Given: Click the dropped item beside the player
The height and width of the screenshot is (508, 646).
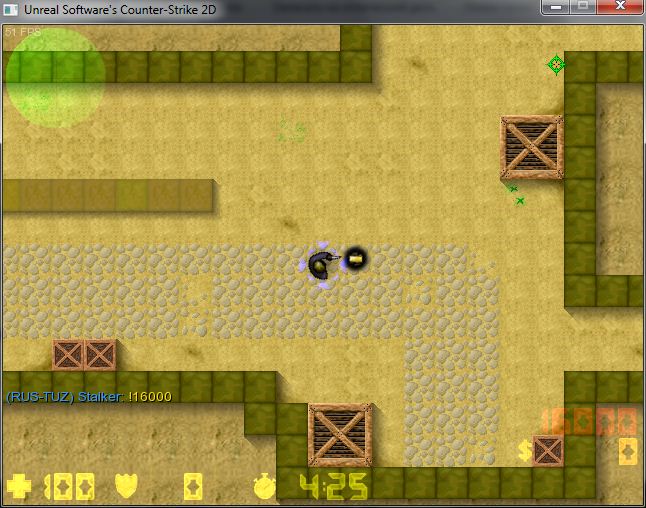Looking at the screenshot, I should [x=355, y=259].
